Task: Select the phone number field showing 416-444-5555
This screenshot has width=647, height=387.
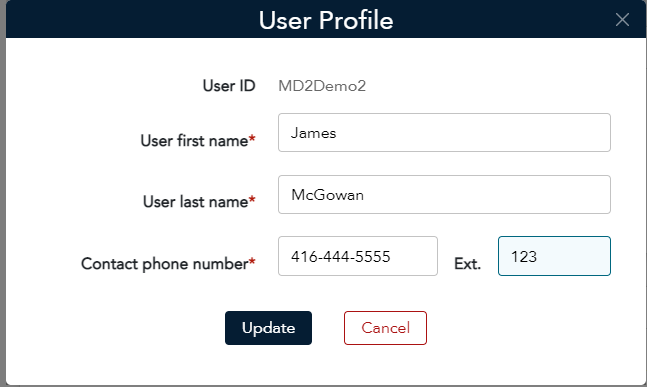Action: [358, 256]
